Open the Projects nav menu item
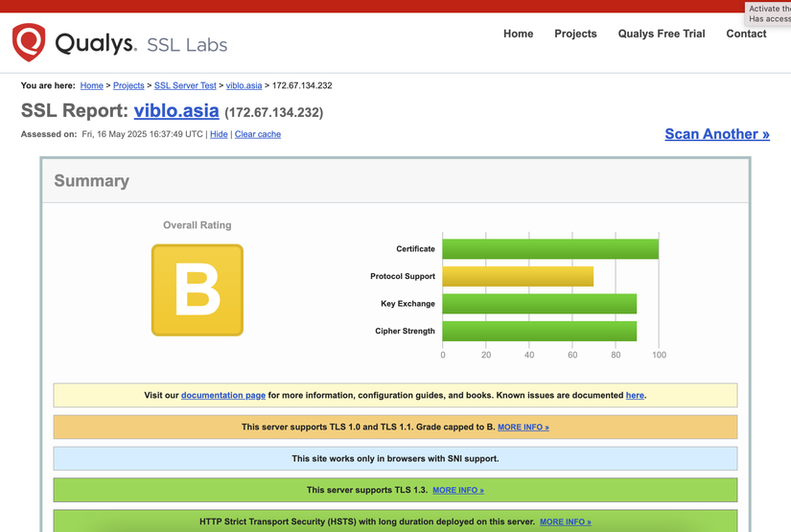 pyautogui.click(x=575, y=34)
